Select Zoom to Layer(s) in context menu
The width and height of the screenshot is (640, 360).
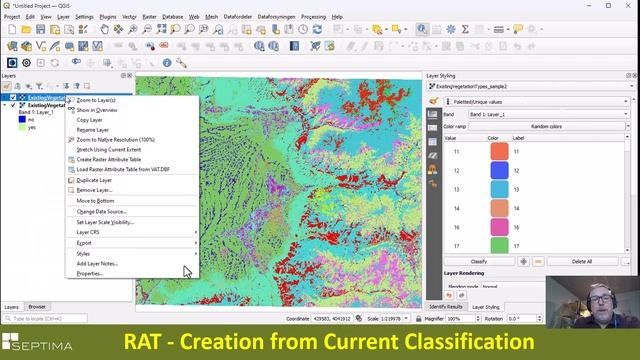[x=96, y=100]
